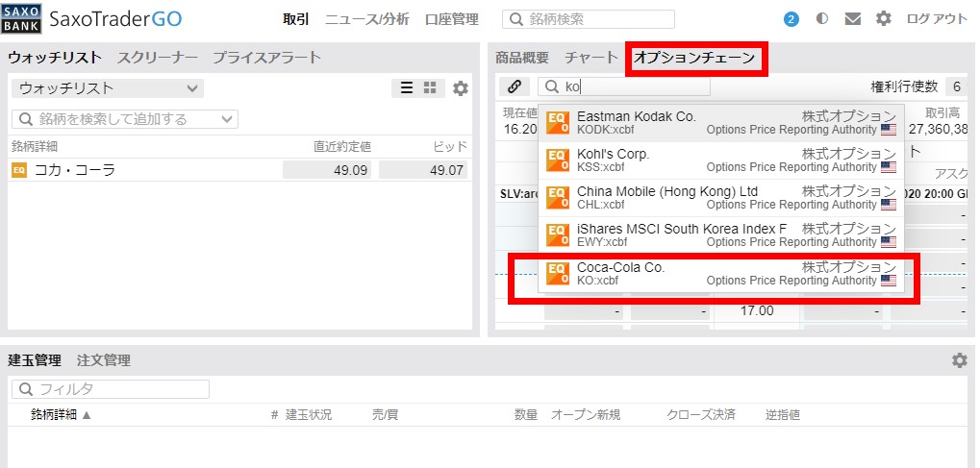This screenshot has width=980, height=468.
Task: Click the link-module chain icon
Action: pos(515,86)
